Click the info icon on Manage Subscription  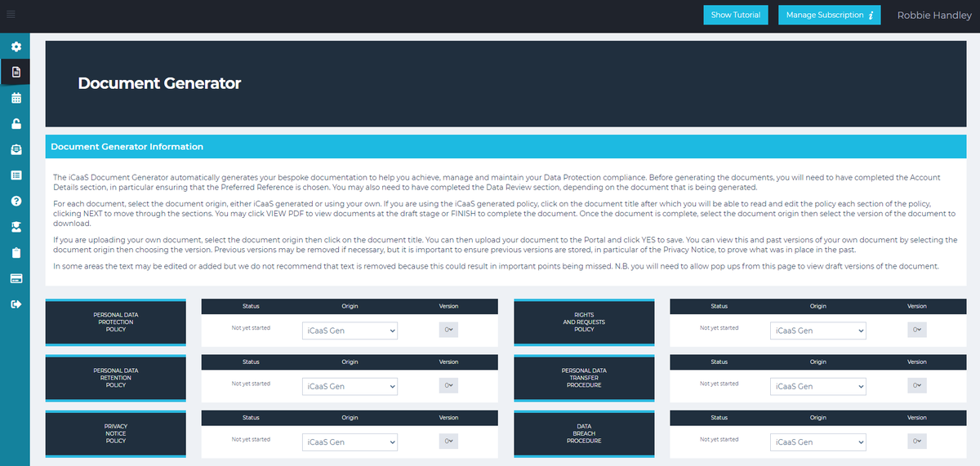pyautogui.click(x=871, y=15)
